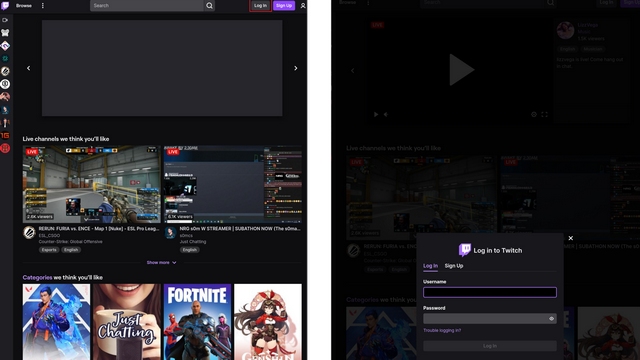Click the red 1G sidebar channel icon
Screen dimensions: 640x360
[x=5, y=136]
